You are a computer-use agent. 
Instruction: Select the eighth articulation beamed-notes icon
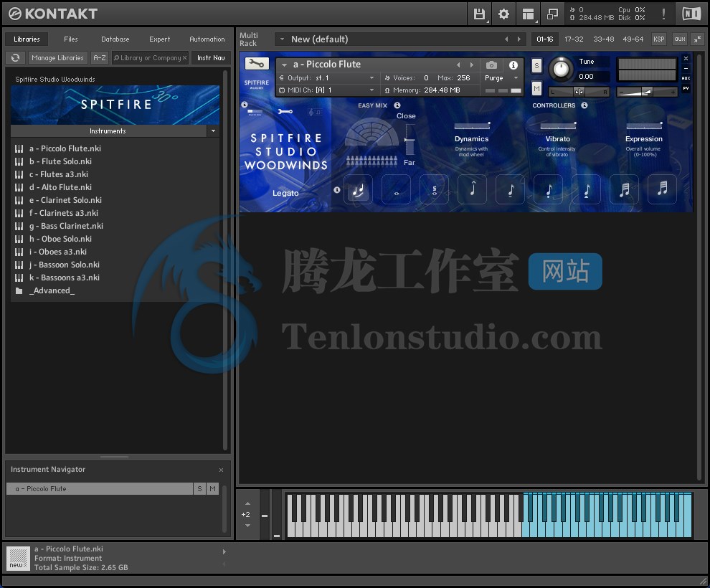coord(625,189)
